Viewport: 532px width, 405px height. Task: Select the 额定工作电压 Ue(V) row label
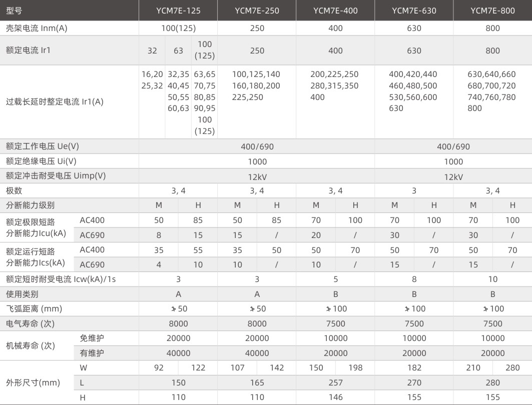click(x=43, y=146)
